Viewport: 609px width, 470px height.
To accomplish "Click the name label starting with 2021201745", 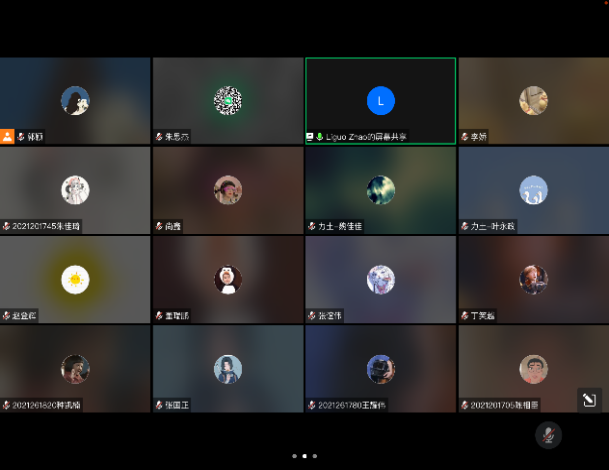I will (x=46, y=226).
